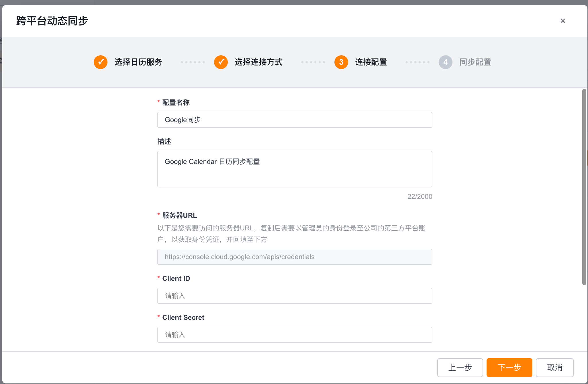Close the 跨平台动态同步 dialog
The image size is (588, 384).
point(563,21)
